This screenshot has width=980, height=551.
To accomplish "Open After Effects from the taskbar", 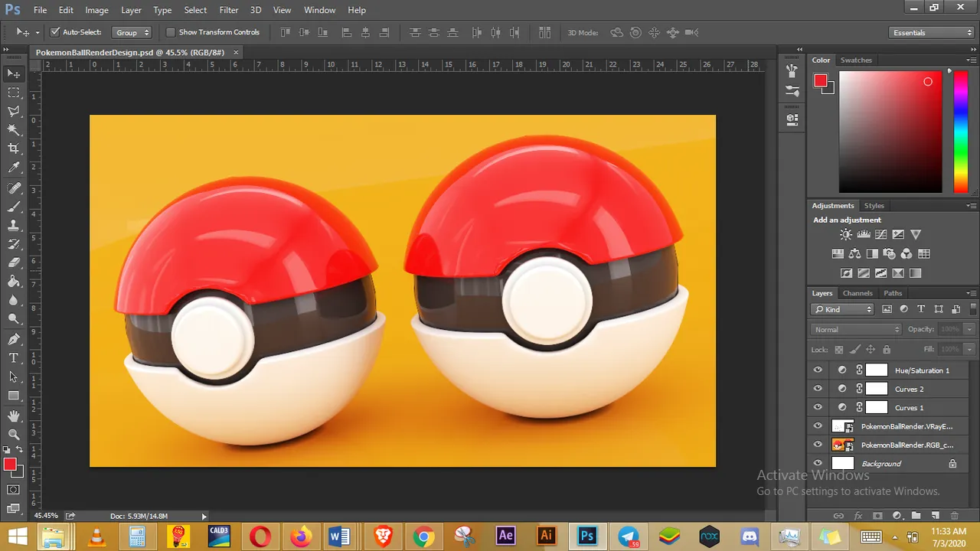I will click(505, 536).
